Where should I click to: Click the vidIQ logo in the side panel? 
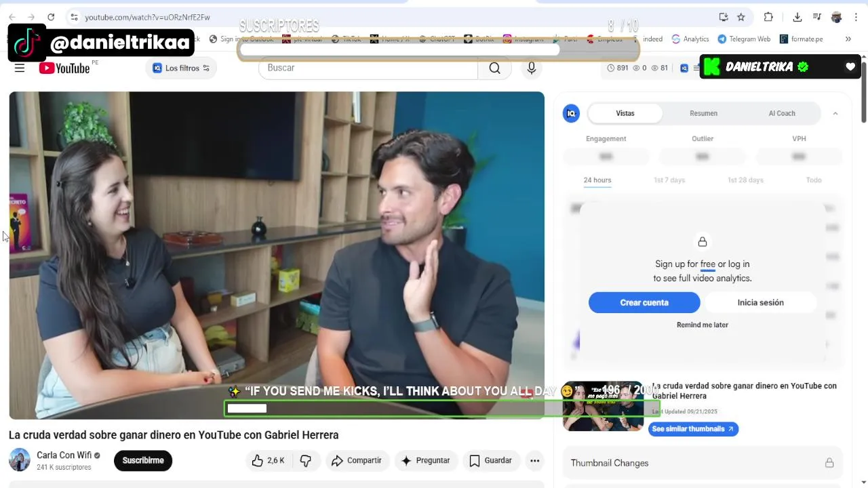[572, 113]
